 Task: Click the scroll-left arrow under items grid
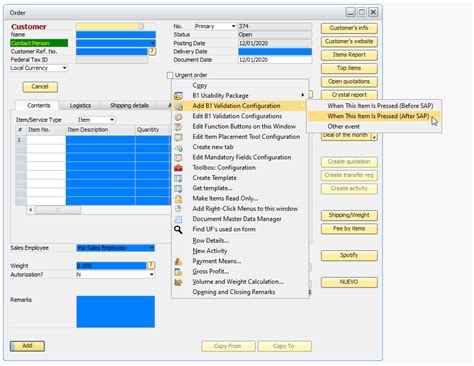31,210
